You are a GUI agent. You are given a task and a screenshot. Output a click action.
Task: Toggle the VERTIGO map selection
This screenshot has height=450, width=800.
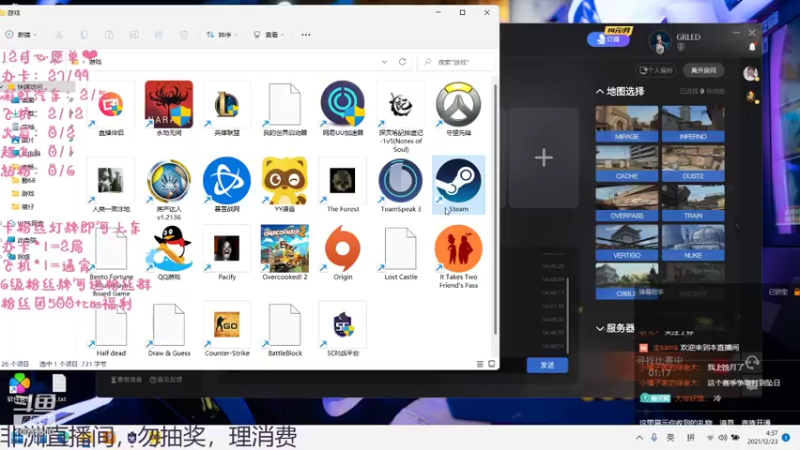click(x=627, y=242)
